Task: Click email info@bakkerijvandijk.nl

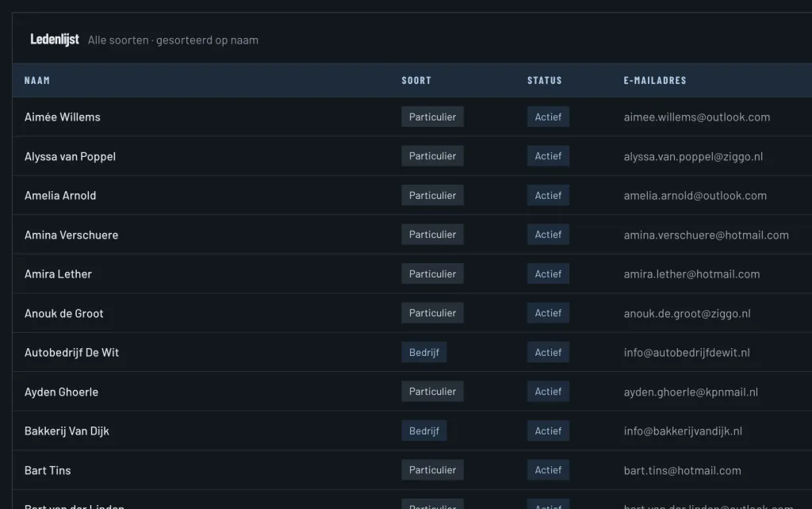Action: (683, 431)
